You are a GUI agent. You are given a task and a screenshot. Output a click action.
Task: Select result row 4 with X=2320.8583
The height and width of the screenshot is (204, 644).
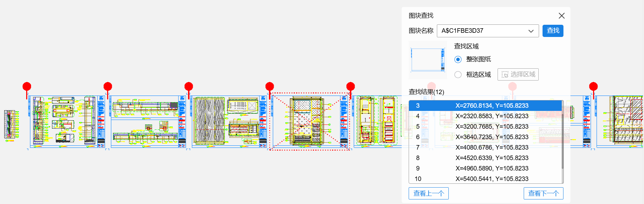pyautogui.click(x=485, y=116)
